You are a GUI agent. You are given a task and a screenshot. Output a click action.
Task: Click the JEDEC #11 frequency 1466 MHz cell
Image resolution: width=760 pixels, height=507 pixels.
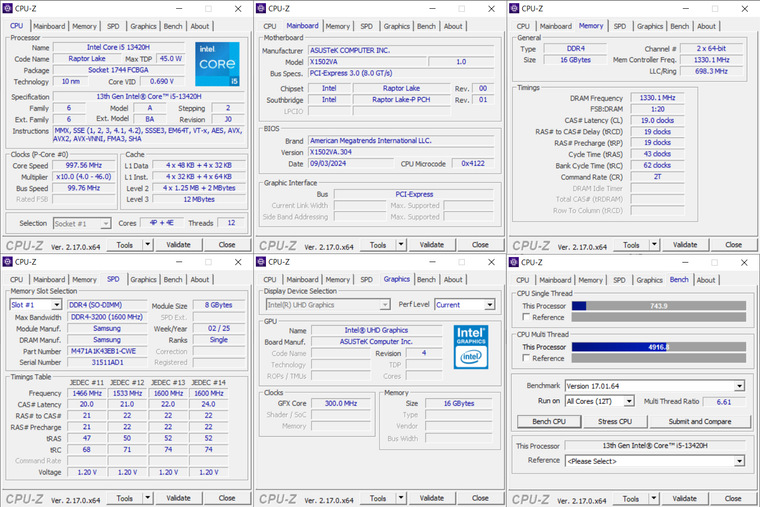coord(87,393)
